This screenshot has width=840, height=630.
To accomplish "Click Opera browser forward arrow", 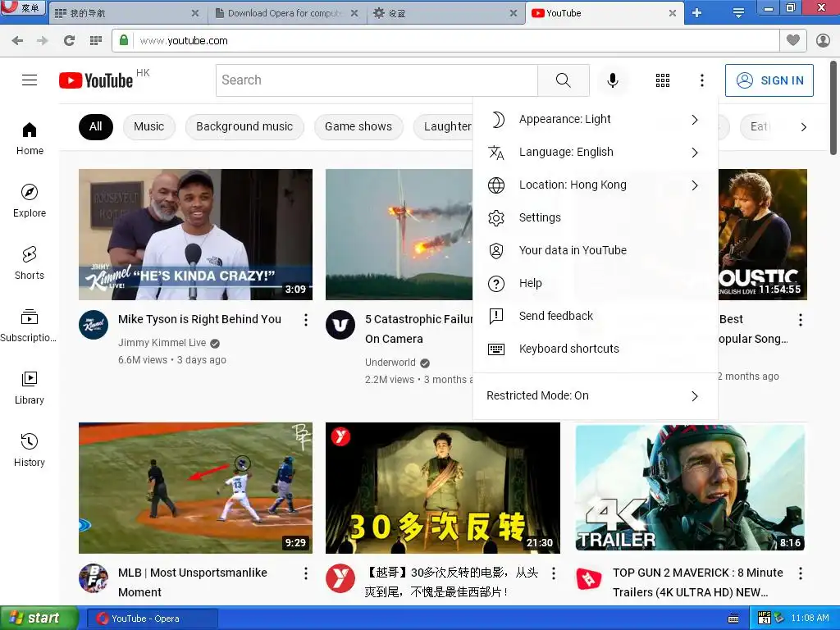I will (43, 41).
